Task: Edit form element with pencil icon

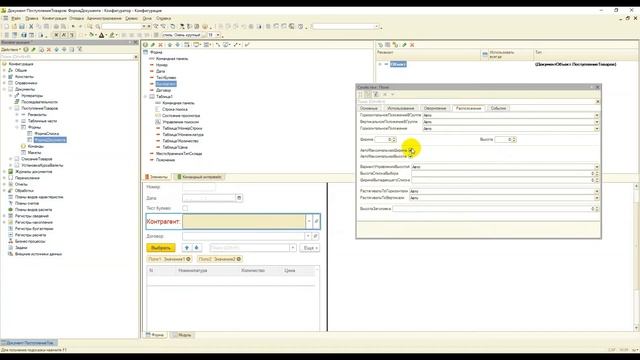Action: pyautogui.click(x=153, y=45)
